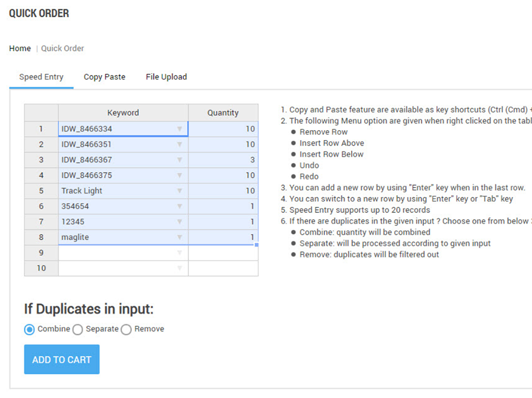Click the If Duplicates in input heading
532x398 pixels.
tap(89, 309)
